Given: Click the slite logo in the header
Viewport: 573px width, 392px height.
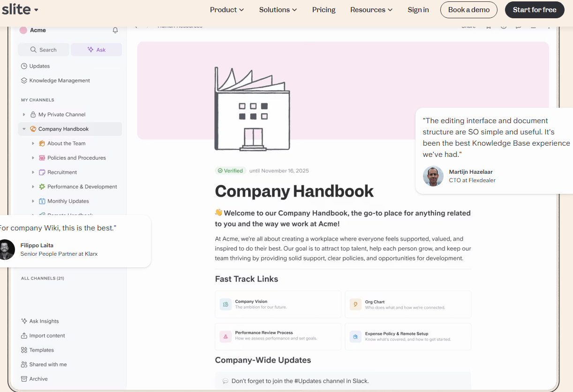Looking at the screenshot, I should point(16,9).
